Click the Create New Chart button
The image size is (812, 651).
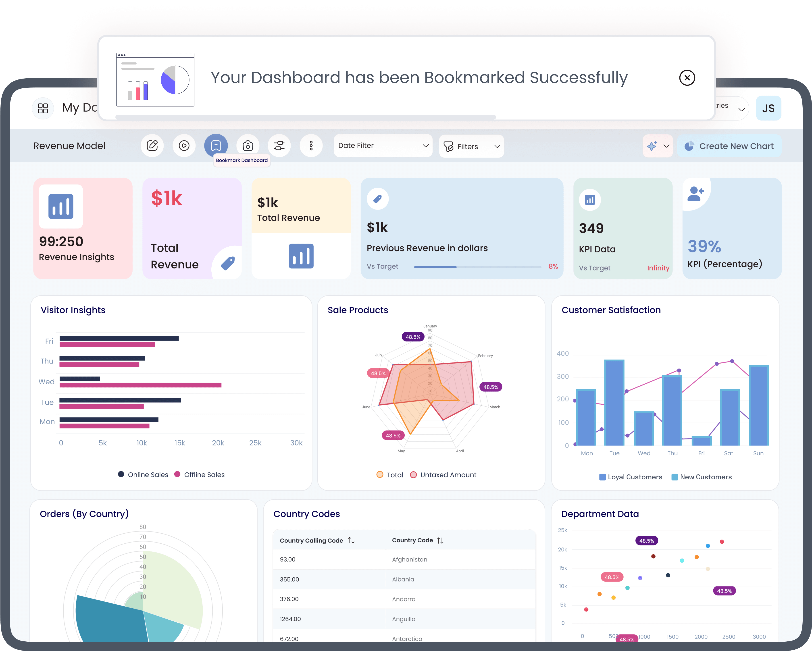(729, 146)
